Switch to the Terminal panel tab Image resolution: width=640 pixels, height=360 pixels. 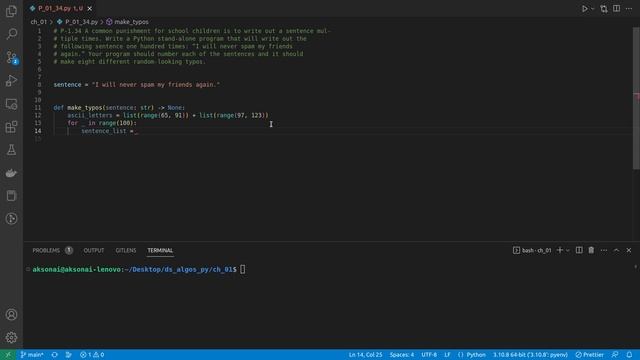point(160,251)
